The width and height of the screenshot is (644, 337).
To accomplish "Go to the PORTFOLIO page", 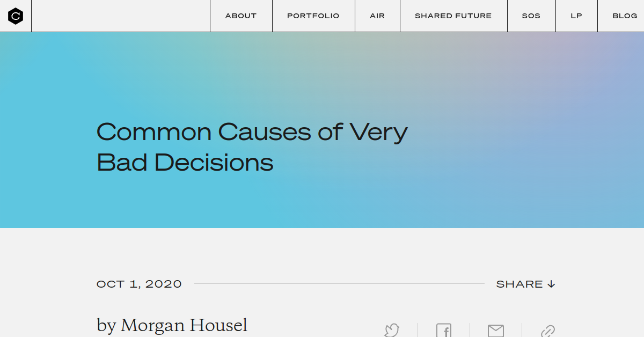I will click(x=313, y=16).
